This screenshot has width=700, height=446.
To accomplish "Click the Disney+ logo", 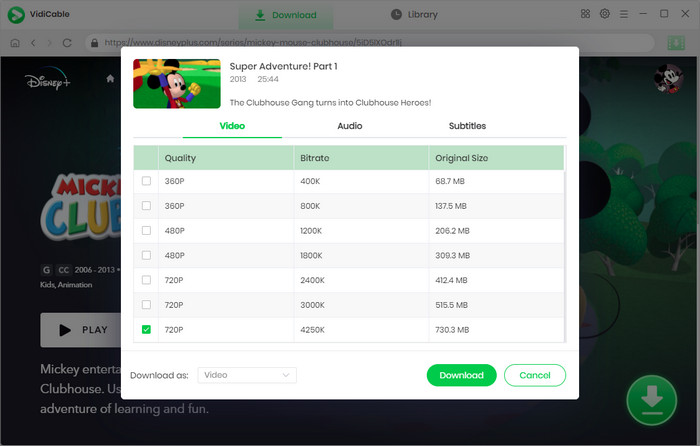I will pos(48,79).
